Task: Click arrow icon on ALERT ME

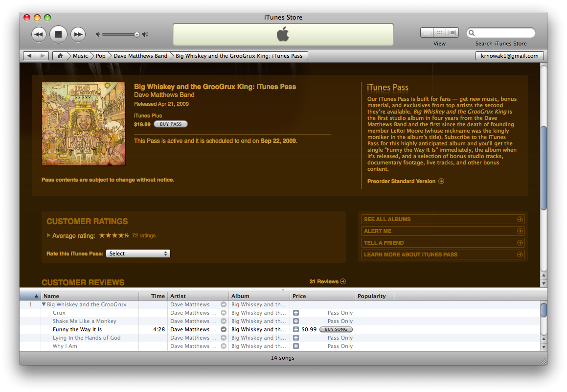Action: tap(520, 231)
